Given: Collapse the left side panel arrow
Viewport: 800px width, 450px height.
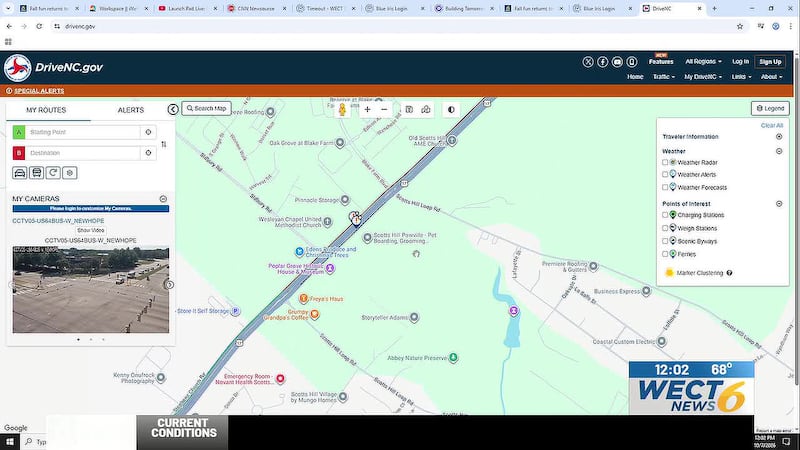Looking at the screenshot, I should point(173,109).
